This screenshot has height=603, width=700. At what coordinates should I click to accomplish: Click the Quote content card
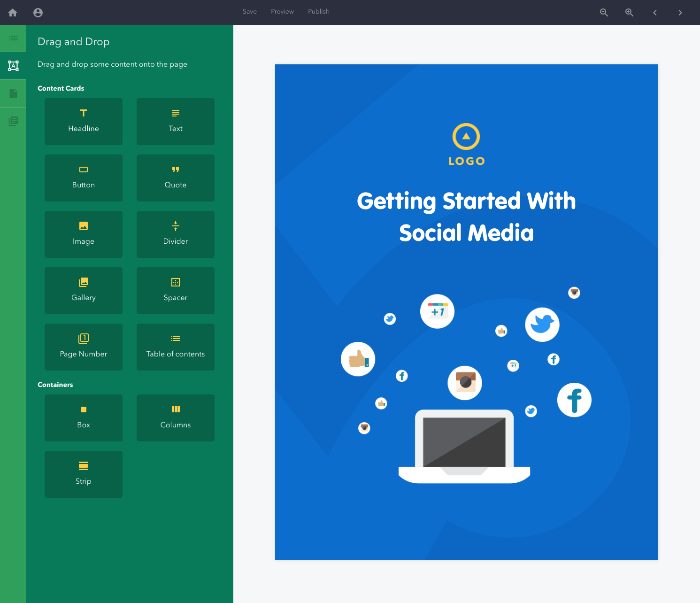pyautogui.click(x=175, y=178)
